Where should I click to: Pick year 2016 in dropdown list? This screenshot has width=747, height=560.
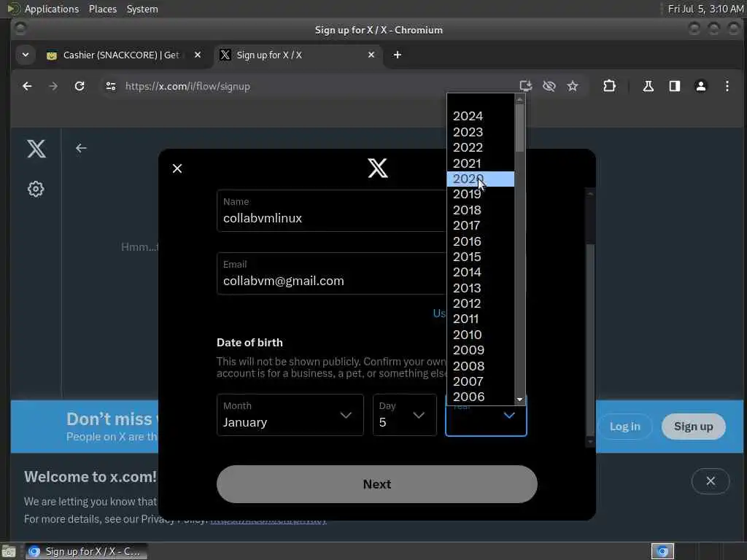click(480, 241)
